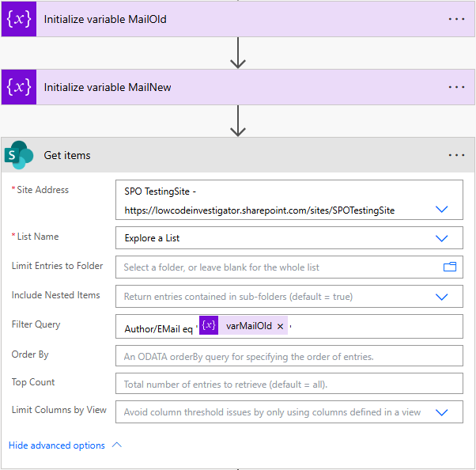The image size is (476, 470).
Task: Click the SharePoint icon on Get items
Action: (x=19, y=155)
